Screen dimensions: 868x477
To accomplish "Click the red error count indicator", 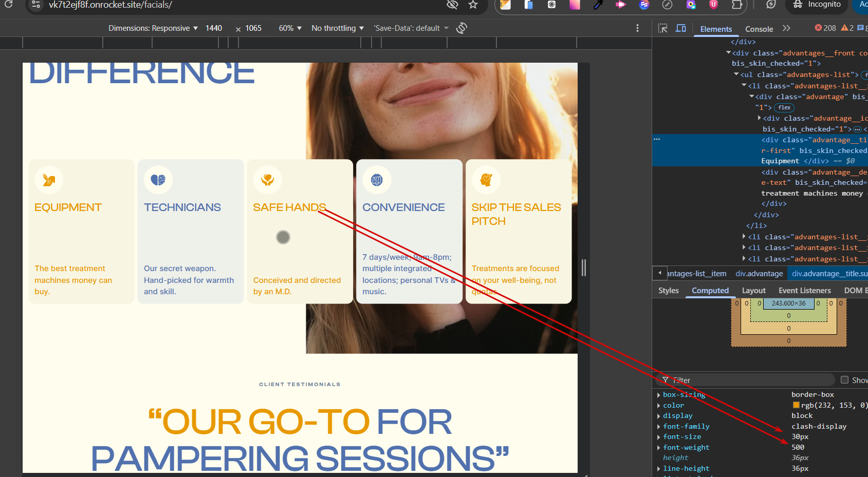I will click(x=825, y=28).
